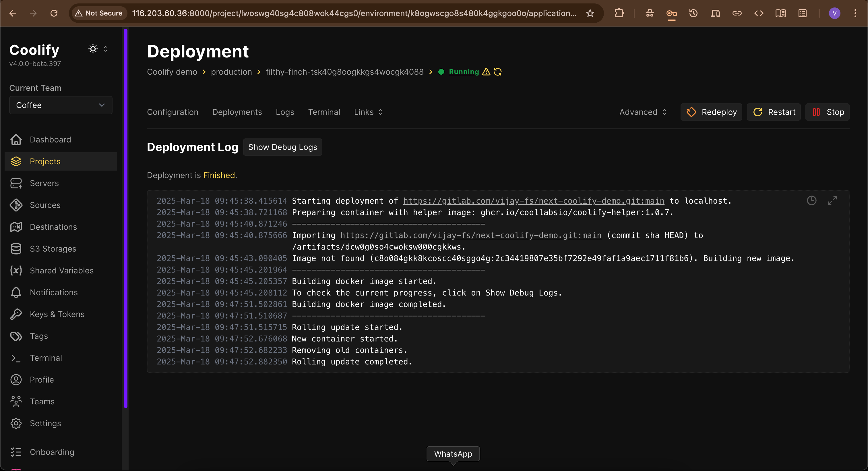
Task: Switch to the Deployments tab
Action: [x=237, y=112]
